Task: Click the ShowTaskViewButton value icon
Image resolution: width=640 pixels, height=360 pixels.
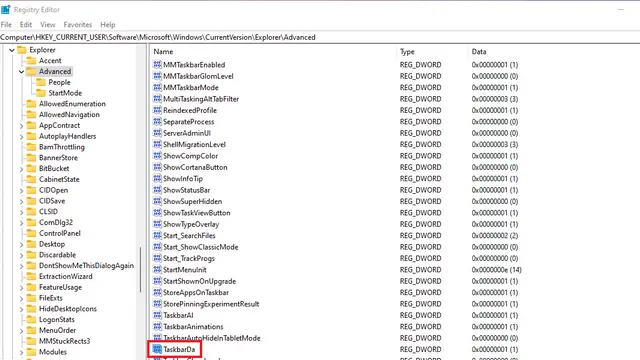Action: coord(157,213)
